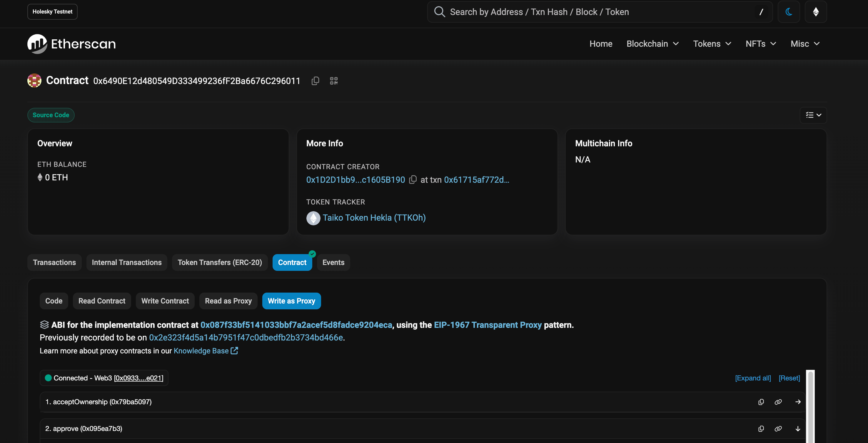Image resolution: width=868 pixels, height=443 pixels.
Task: Click the green connected status dot
Action: coord(48,378)
